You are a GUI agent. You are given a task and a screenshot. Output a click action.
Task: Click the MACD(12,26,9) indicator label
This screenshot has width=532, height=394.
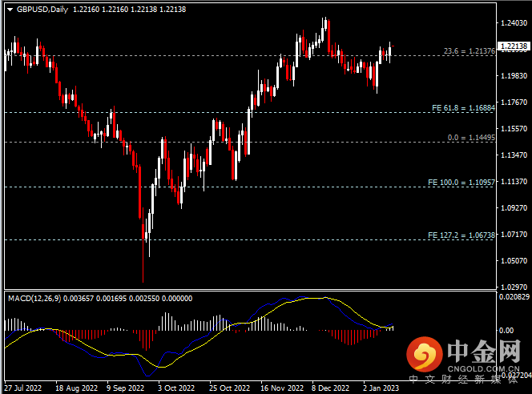[32, 298]
